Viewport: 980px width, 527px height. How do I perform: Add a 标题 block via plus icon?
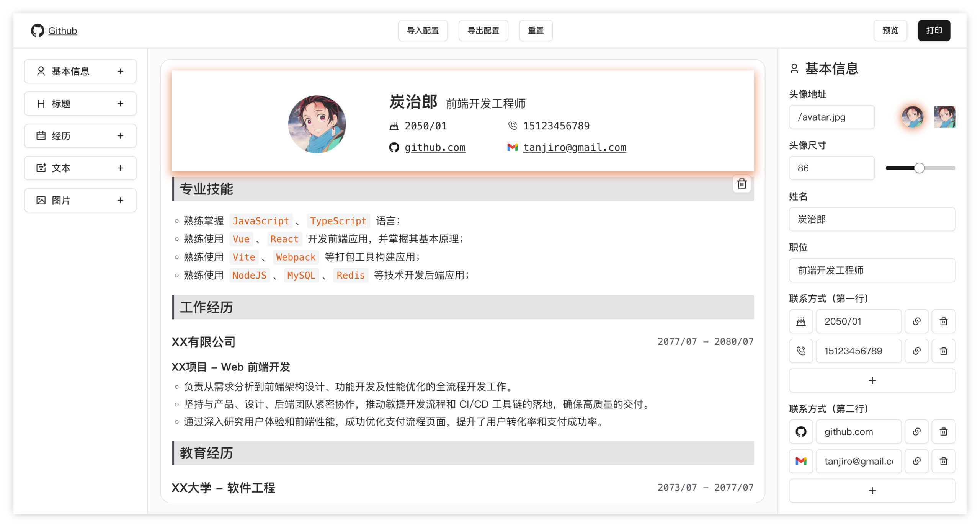tap(120, 103)
